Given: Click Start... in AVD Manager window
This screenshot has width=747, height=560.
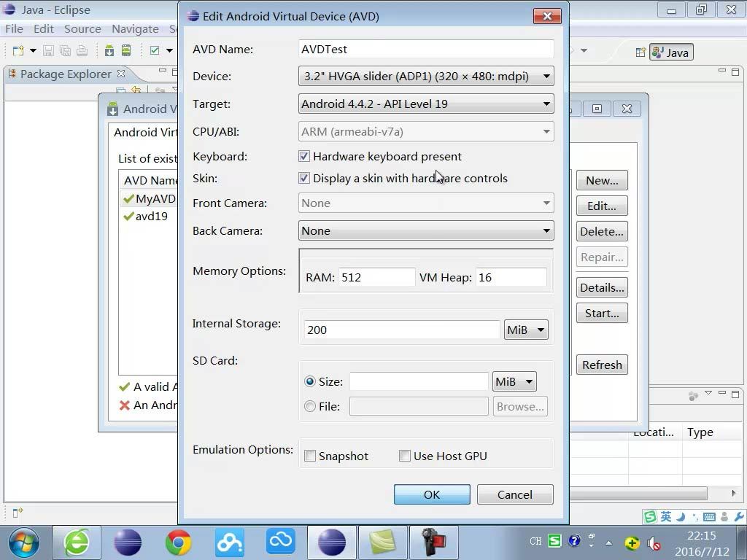Looking at the screenshot, I should point(602,313).
